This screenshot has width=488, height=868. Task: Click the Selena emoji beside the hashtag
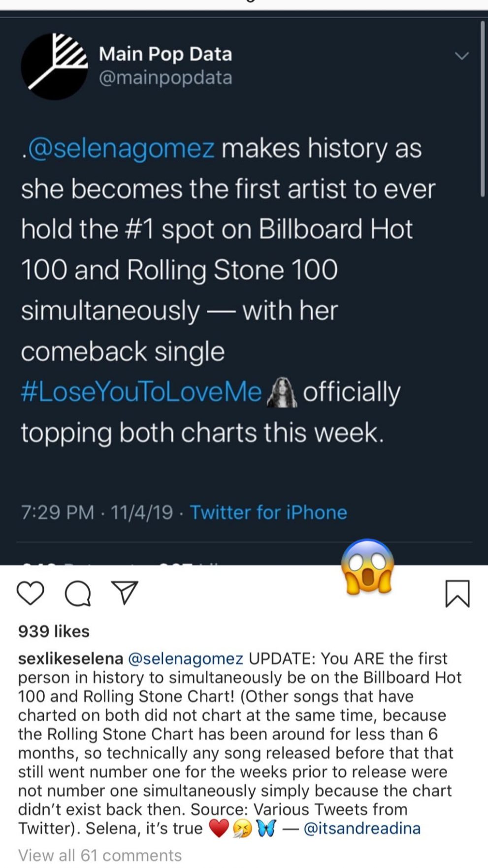click(282, 392)
